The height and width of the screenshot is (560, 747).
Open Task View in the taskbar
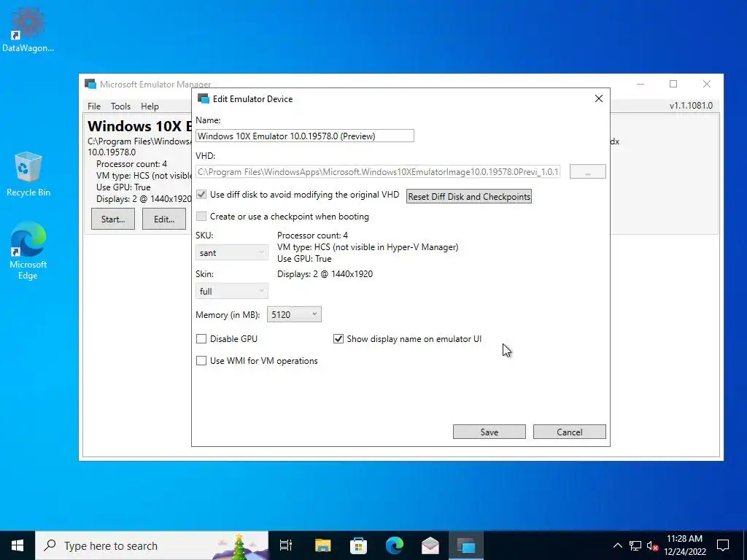(286, 545)
